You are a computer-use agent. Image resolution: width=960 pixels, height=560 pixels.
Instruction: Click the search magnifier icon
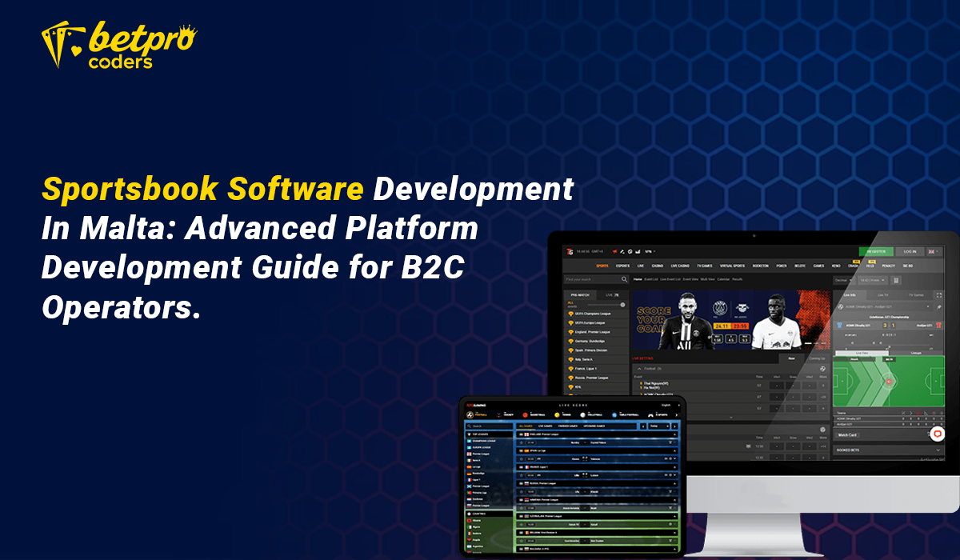tap(624, 279)
